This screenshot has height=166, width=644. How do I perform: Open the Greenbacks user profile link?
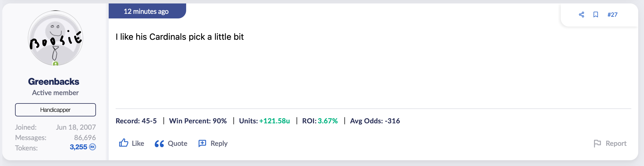pyautogui.click(x=54, y=82)
